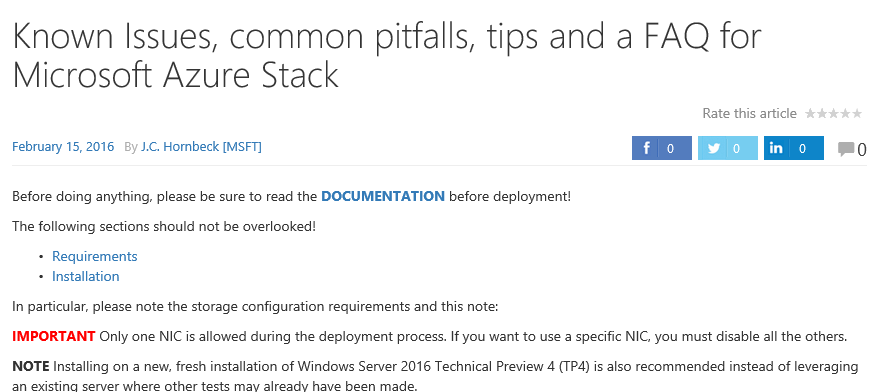Rate the article one star
Image resolution: width=877 pixels, height=392 pixels.
pyautogui.click(x=810, y=114)
